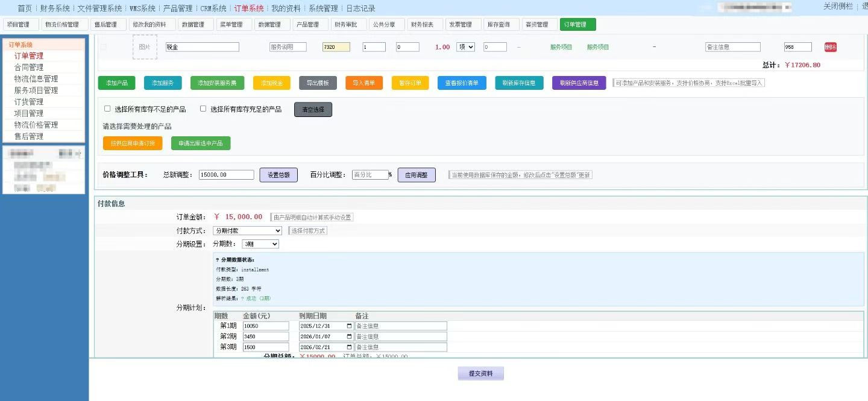Click the green 添加产品 button

117,83
